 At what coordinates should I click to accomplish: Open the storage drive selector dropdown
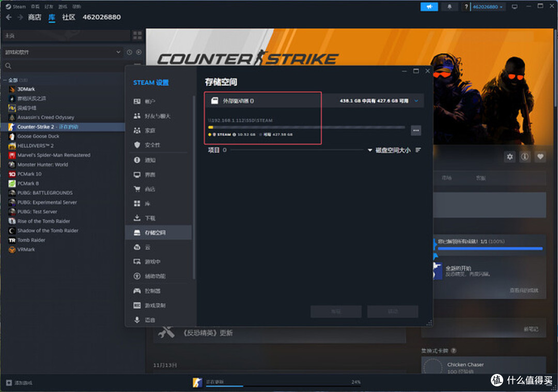click(416, 101)
